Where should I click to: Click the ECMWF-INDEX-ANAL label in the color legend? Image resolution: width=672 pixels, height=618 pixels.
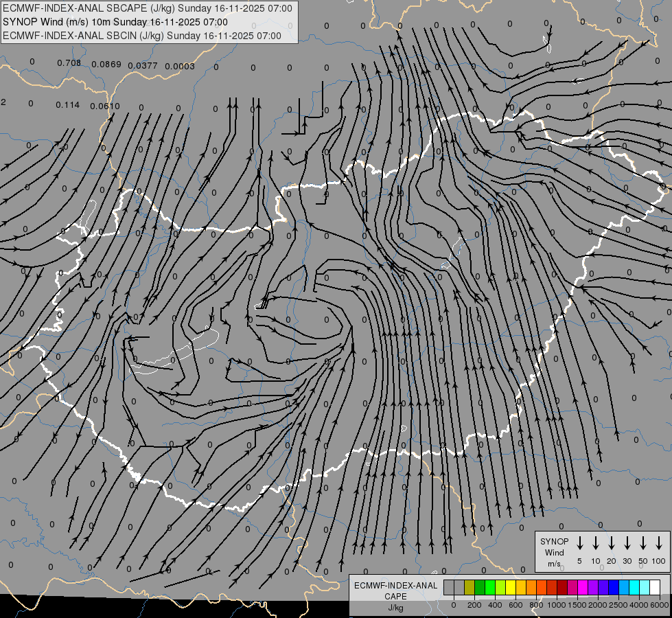(396, 586)
